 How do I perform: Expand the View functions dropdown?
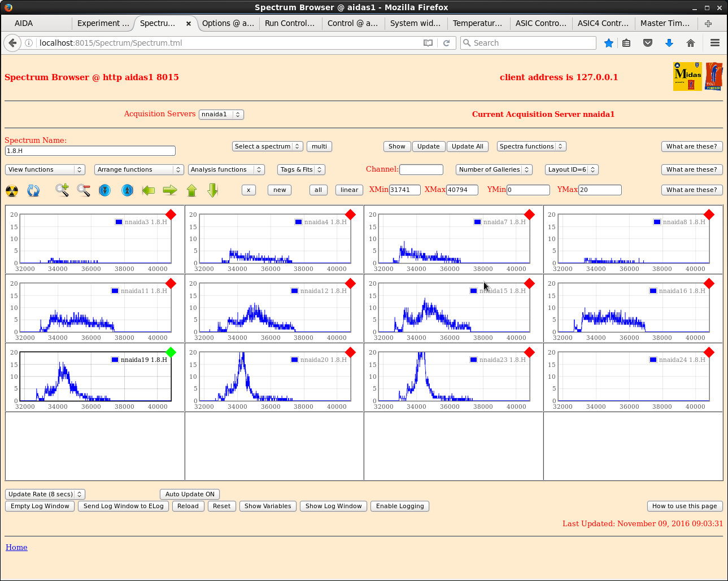coord(45,169)
